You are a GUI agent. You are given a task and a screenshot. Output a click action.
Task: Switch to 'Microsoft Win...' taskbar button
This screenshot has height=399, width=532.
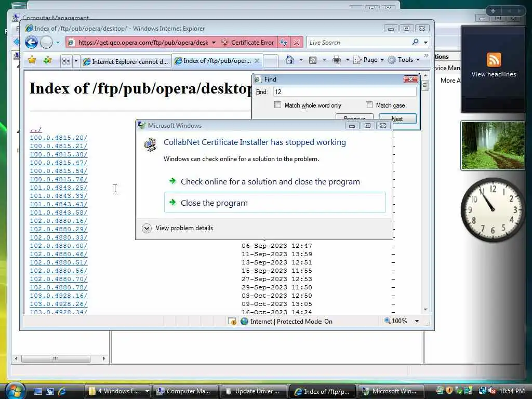point(390,391)
